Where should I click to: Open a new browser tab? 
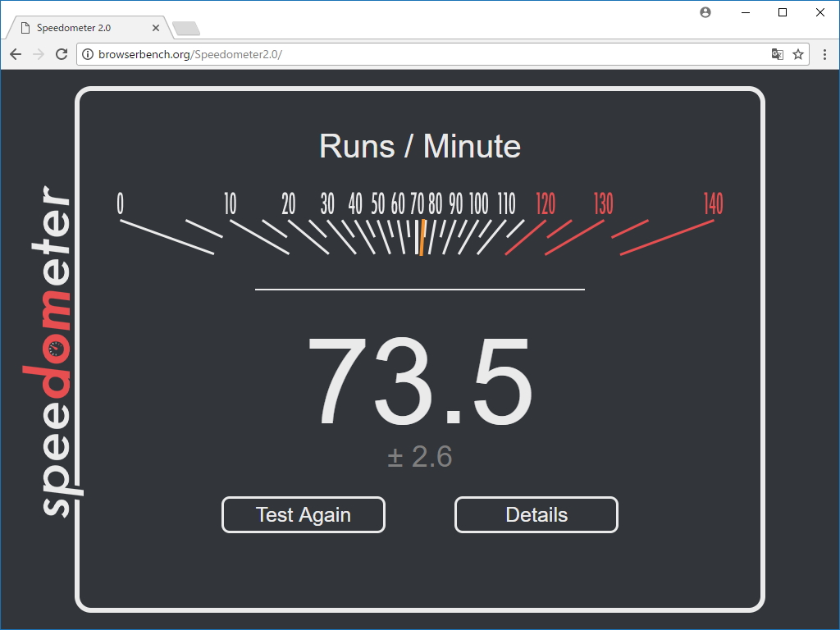tap(185, 27)
